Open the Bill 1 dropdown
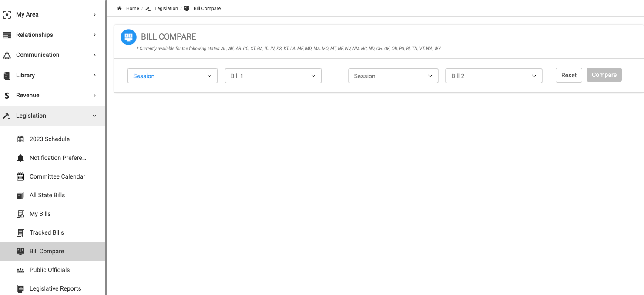The height and width of the screenshot is (295, 644). 273,76
